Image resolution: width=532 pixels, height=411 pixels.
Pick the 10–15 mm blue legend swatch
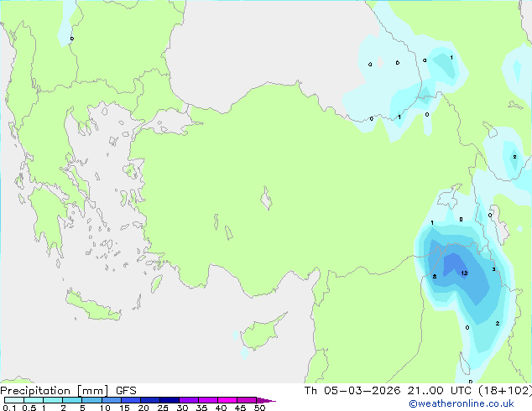111,400
